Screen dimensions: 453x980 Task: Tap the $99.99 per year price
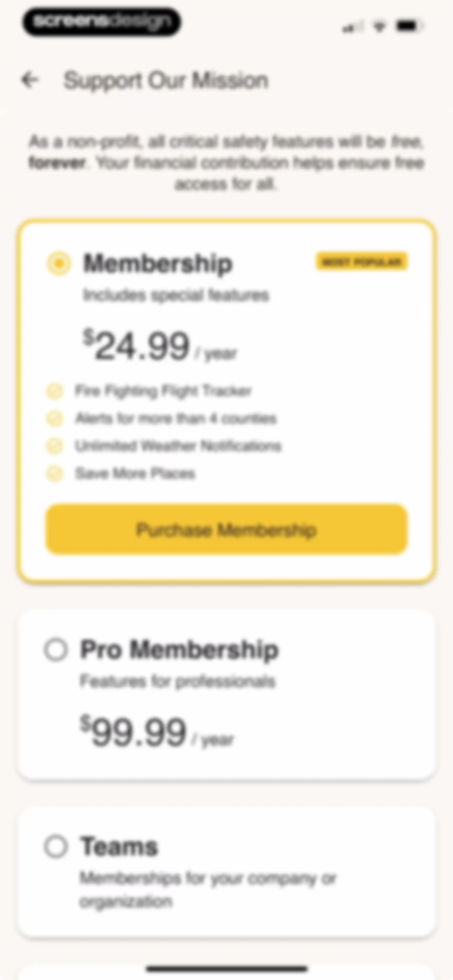[157, 732]
